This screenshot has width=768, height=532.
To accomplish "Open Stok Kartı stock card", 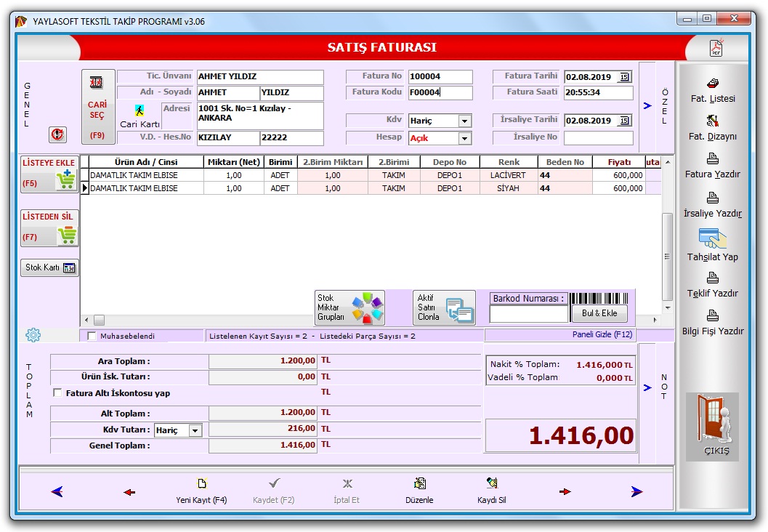I will (x=49, y=267).
